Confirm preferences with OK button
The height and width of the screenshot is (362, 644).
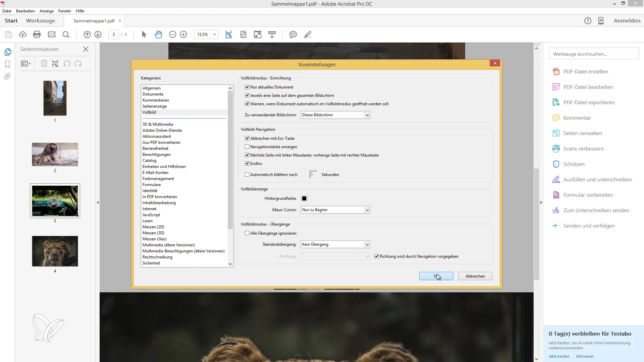pos(436,276)
